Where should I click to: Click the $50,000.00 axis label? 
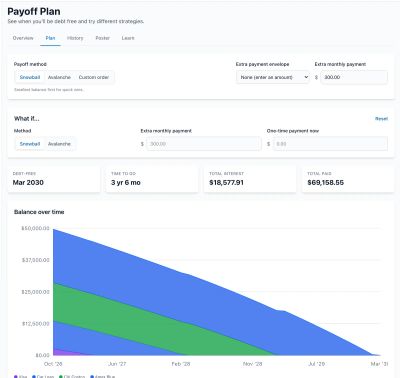pos(35,228)
